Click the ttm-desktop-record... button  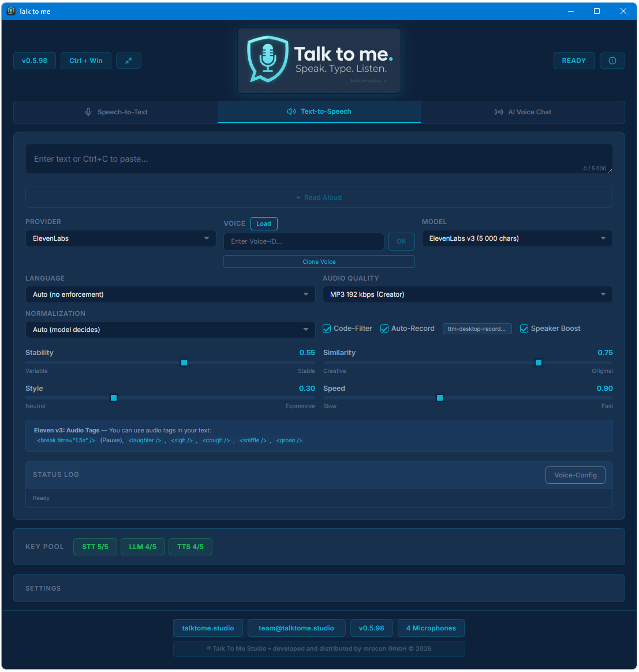click(477, 328)
